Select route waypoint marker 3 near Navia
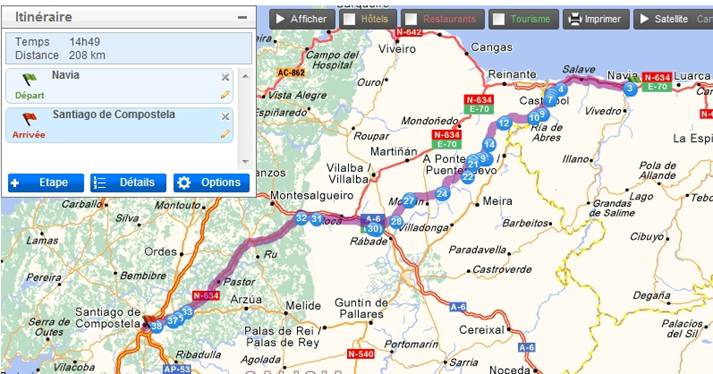Viewport: 713px width, 374px height. [x=630, y=88]
